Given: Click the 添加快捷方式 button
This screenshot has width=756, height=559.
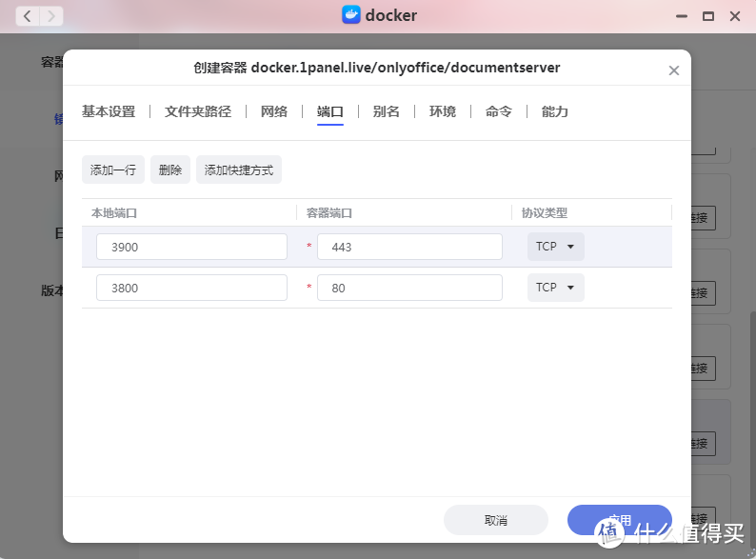Looking at the screenshot, I should coord(239,170).
